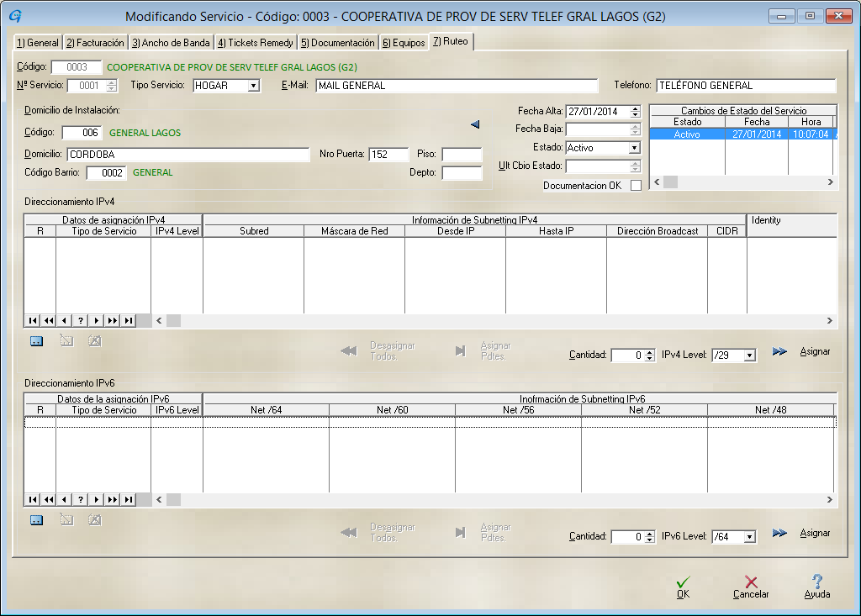
Task: Select the Activo row in status history
Action: point(742,134)
